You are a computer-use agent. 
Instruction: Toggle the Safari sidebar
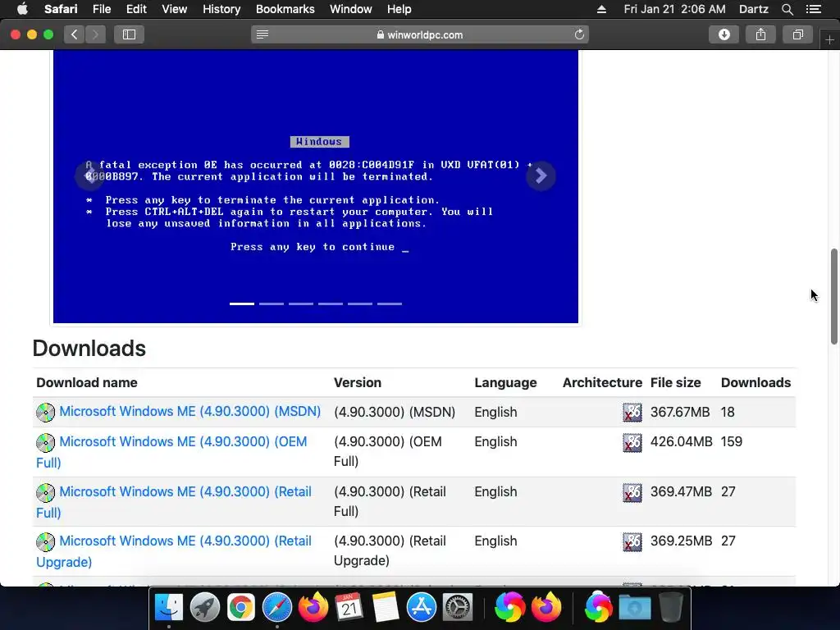point(129,34)
